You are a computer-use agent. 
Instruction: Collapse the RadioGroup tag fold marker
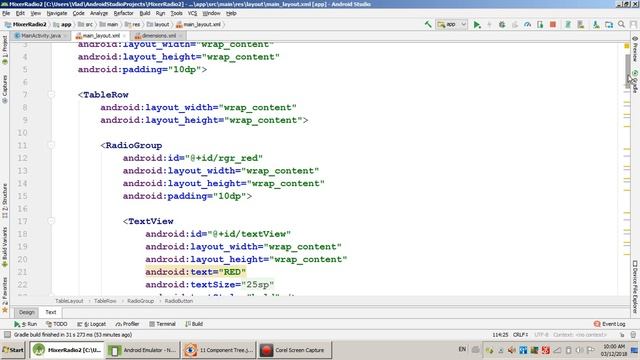[51, 145]
